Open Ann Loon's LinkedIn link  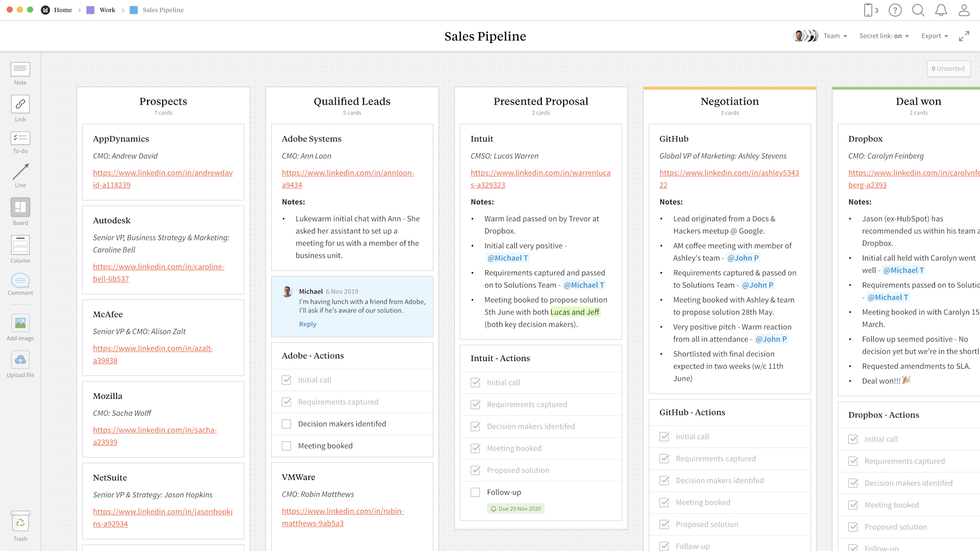[x=348, y=179]
